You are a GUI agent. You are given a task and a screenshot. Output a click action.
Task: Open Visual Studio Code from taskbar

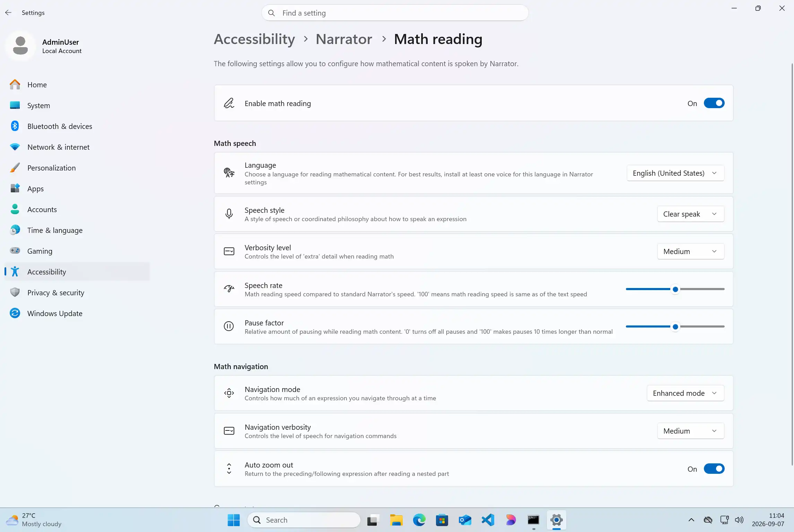click(x=488, y=520)
